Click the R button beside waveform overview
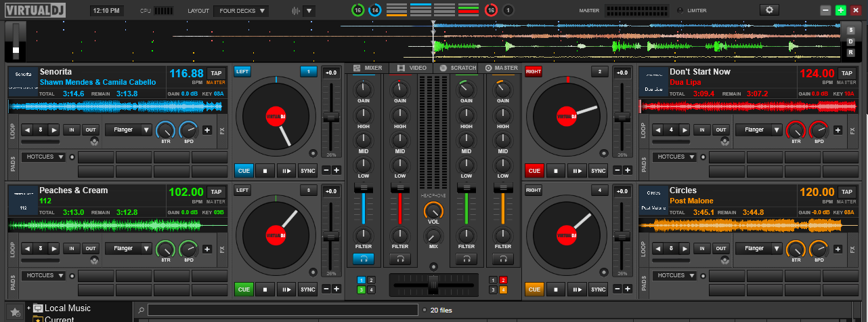Viewport: 868px width, 322px height. tap(850, 52)
